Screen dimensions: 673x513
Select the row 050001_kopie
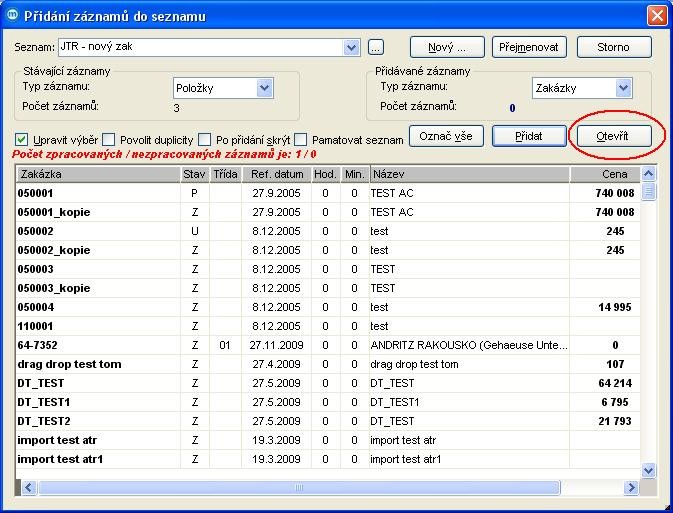(328, 212)
